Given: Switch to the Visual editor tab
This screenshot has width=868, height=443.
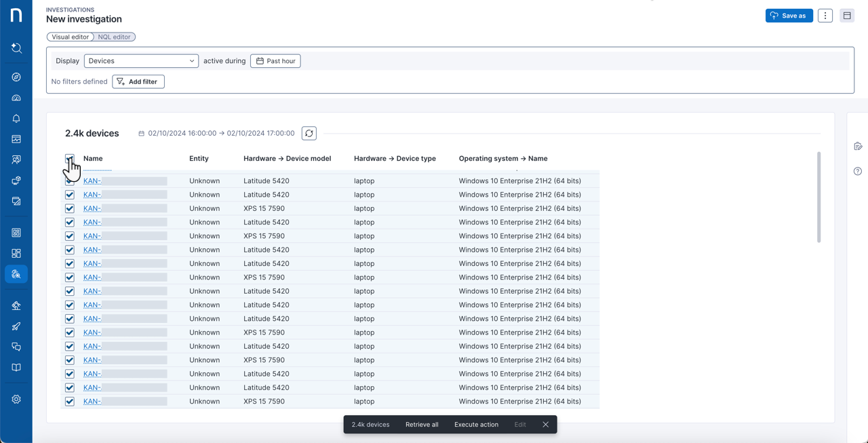Looking at the screenshot, I should click(71, 37).
